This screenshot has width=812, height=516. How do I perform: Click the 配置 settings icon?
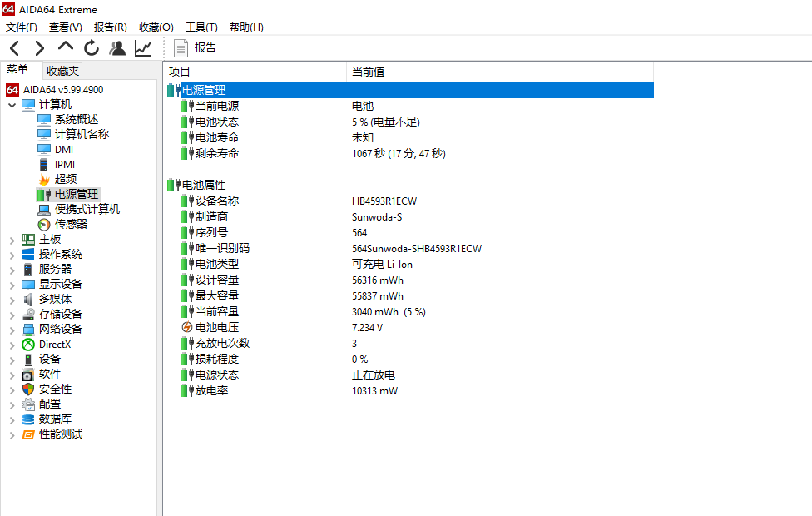[28, 404]
